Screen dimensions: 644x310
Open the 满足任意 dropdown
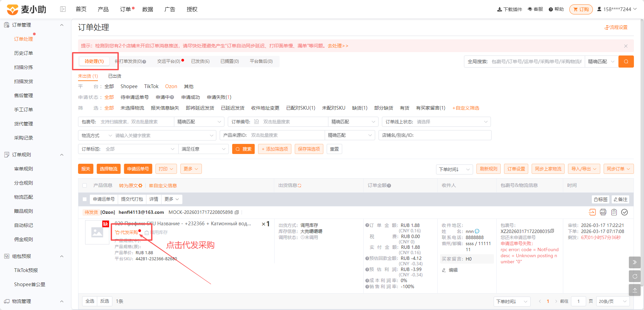pyautogui.click(x=204, y=149)
